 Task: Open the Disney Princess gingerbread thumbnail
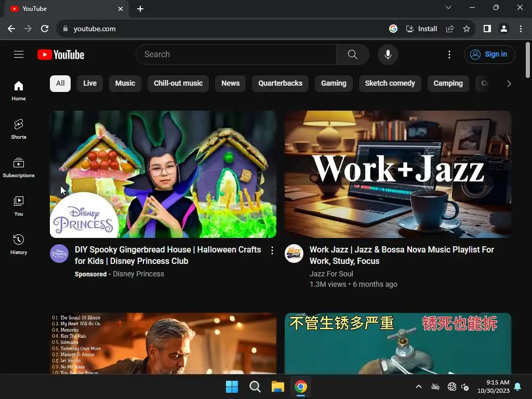tap(163, 174)
